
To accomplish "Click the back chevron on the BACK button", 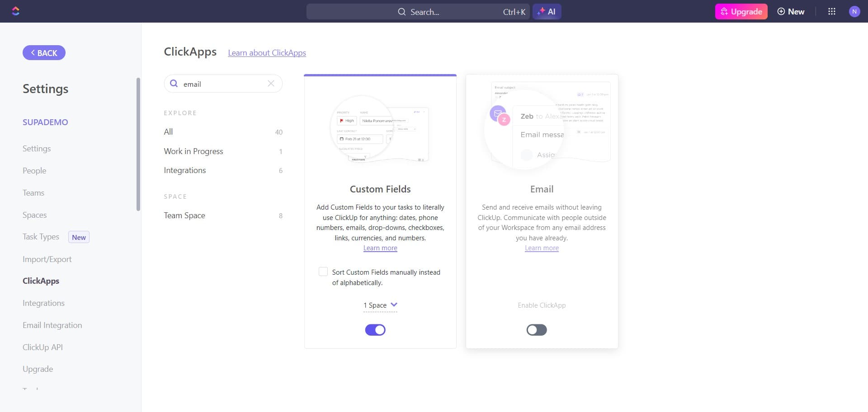I will pyautogui.click(x=33, y=52).
